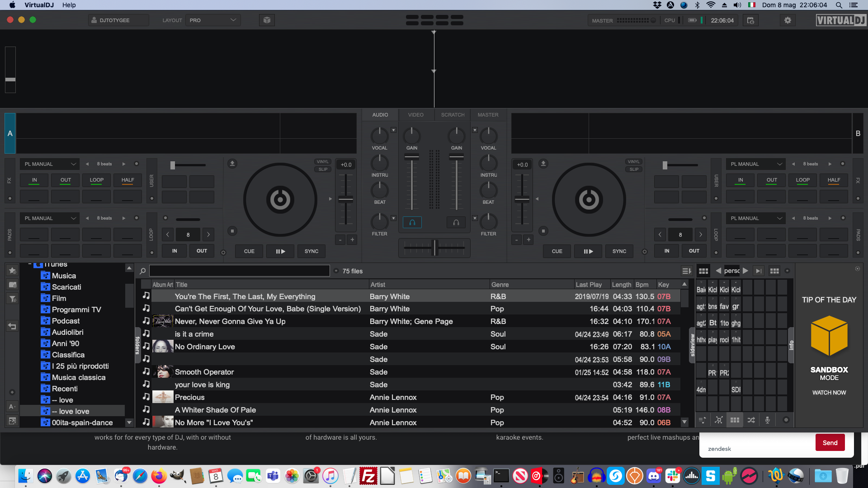
Task: Toggle the HALF loop pad on deck A
Action: pyautogui.click(x=128, y=180)
